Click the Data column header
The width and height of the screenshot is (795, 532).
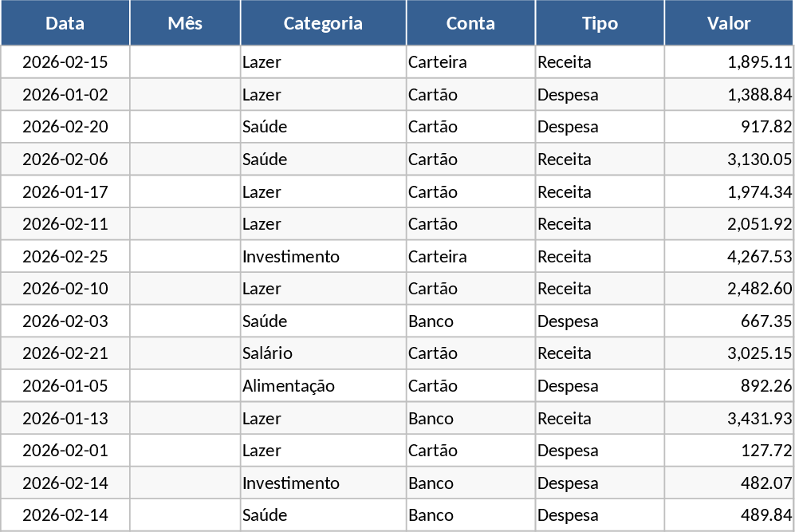click(x=65, y=23)
